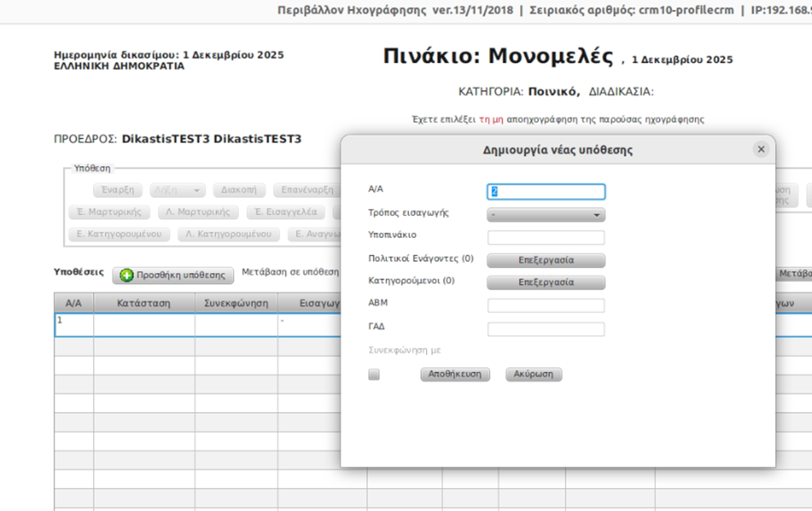Click the ABM input field
This screenshot has width=812, height=511.
(545, 306)
